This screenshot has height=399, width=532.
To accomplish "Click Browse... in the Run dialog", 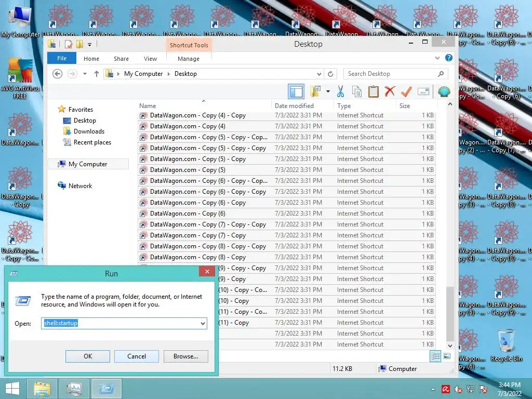I will [185, 356].
